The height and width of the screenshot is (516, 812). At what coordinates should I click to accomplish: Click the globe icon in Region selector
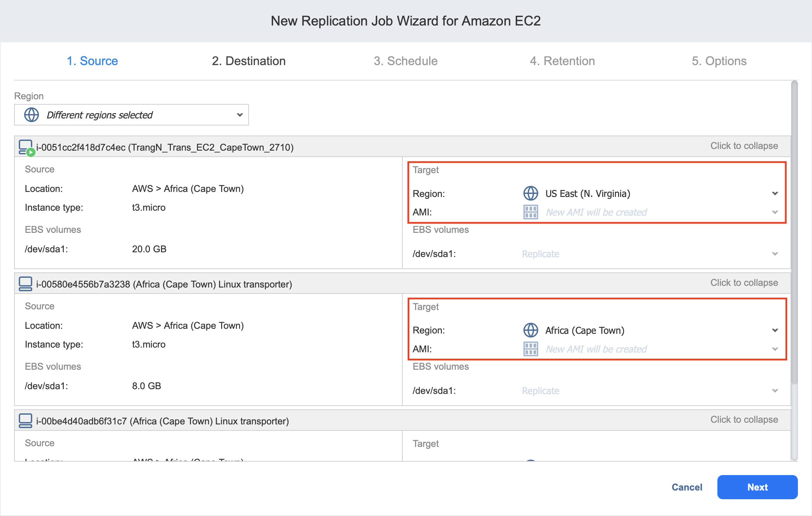pos(31,115)
